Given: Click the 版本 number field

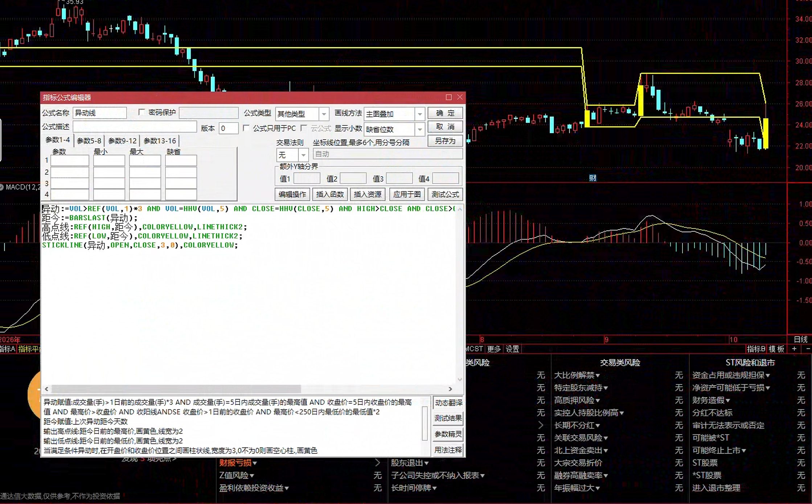Looking at the screenshot, I should click(228, 128).
